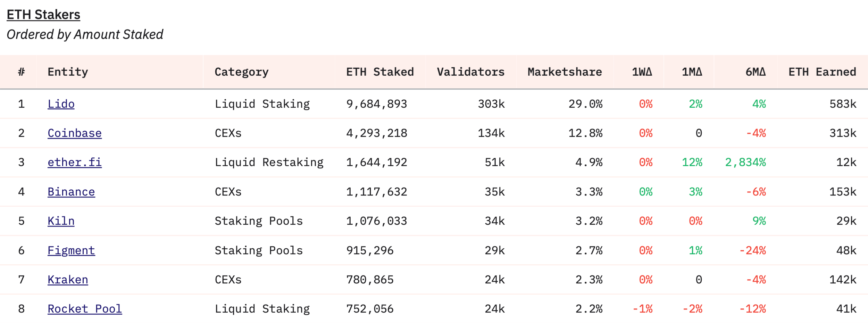Click the 9% six-month change value
This screenshot has width=868, height=323.
759,221
